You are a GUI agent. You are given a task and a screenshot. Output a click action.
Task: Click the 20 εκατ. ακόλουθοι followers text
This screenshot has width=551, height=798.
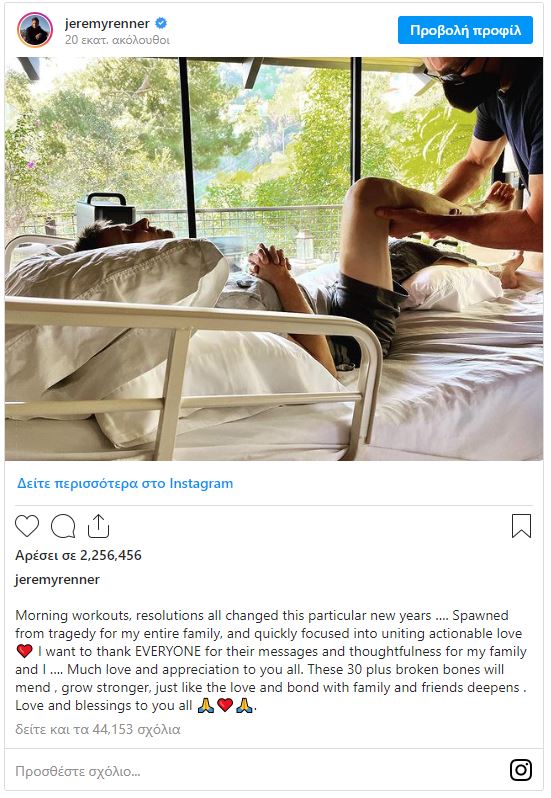(x=117, y=40)
